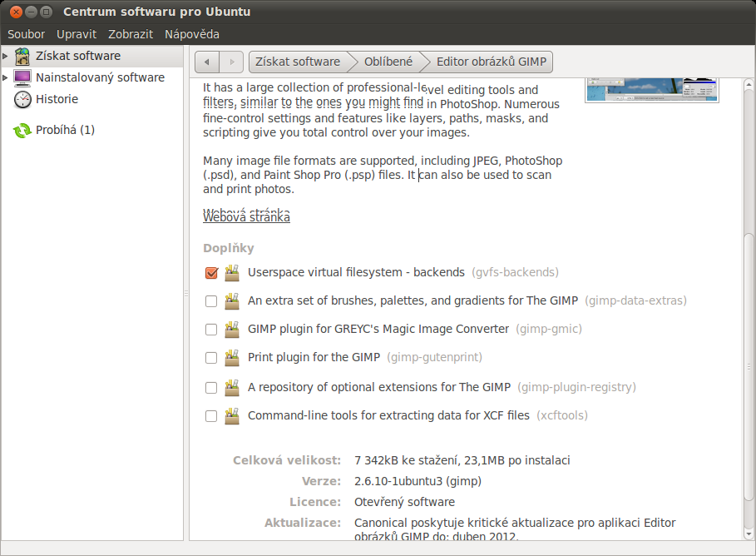This screenshot has width=756, height=556.
Task: Click the Historie clock icon
Action: tap(22, 99)
